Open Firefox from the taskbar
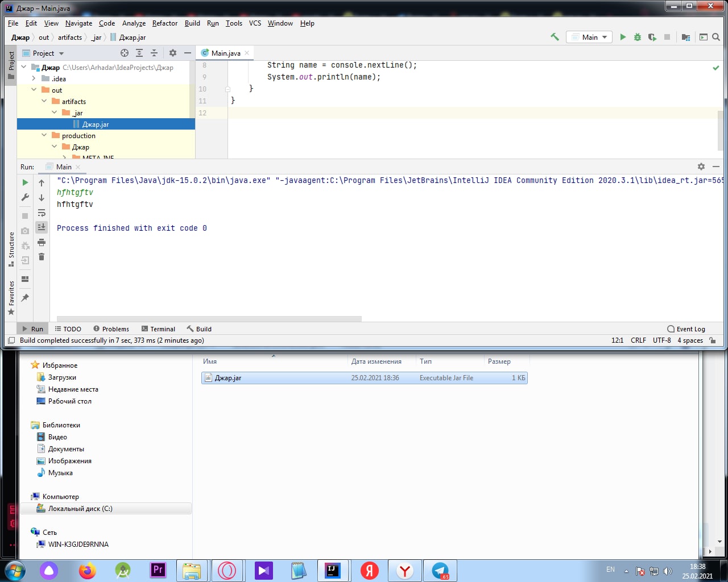 pyautogui.click(x=88, y=570)
